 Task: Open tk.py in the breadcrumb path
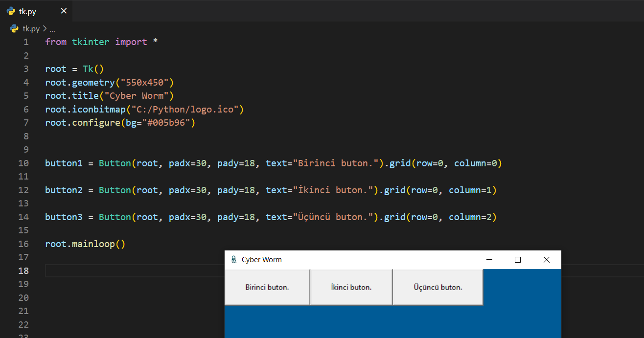pos(31,29)
